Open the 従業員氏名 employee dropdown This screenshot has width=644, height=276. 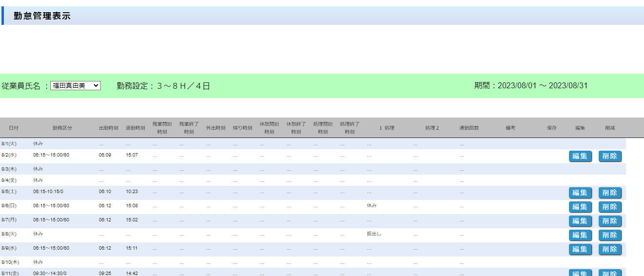pyautogui.click(x=76, y=85)
